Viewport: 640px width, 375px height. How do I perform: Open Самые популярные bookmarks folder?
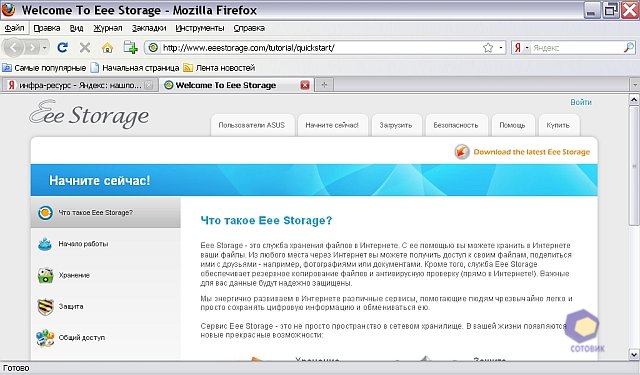[44, 68]
